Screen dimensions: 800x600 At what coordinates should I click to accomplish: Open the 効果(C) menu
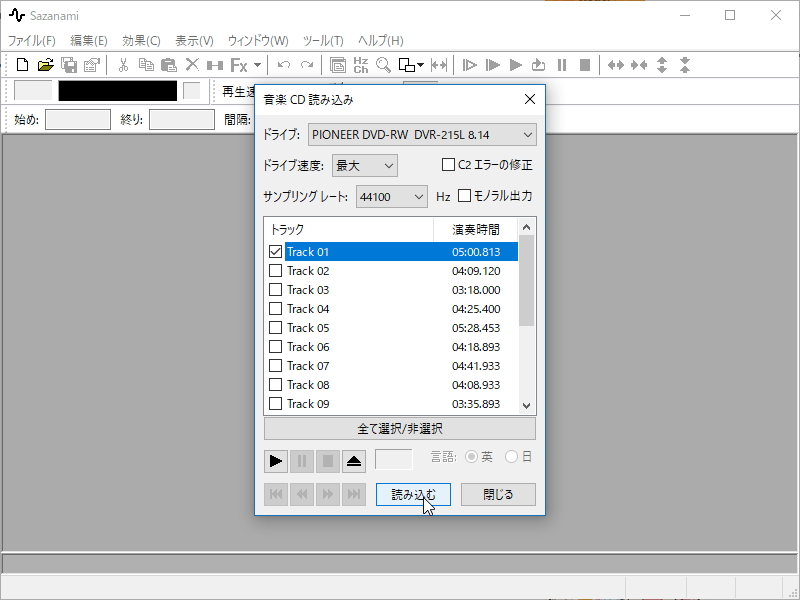click(138, 41)
